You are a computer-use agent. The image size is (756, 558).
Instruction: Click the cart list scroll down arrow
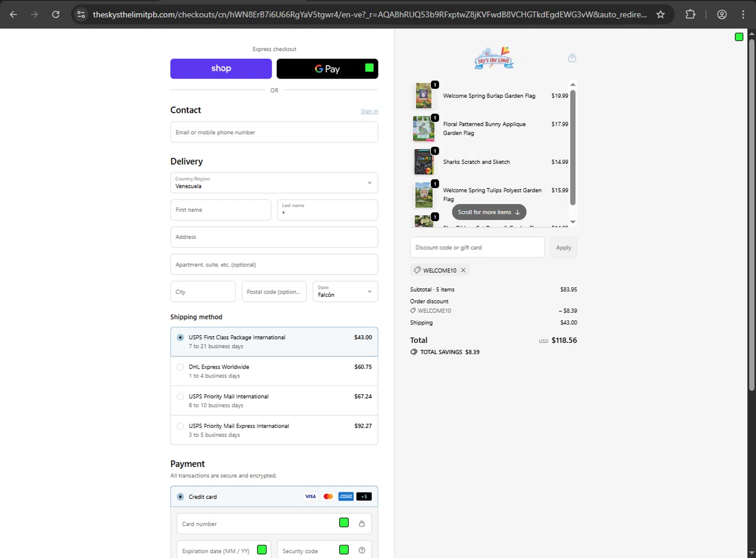[x=573, y=222]
